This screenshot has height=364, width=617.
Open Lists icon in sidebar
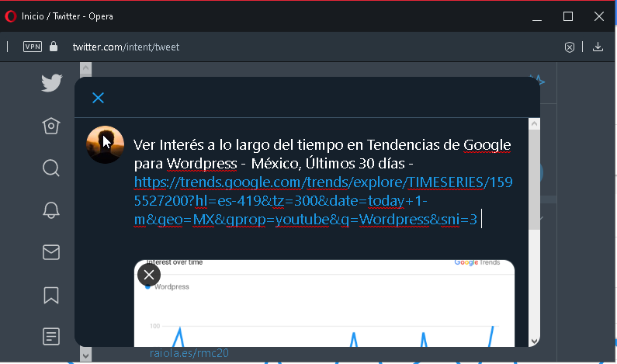pos(51,337)
